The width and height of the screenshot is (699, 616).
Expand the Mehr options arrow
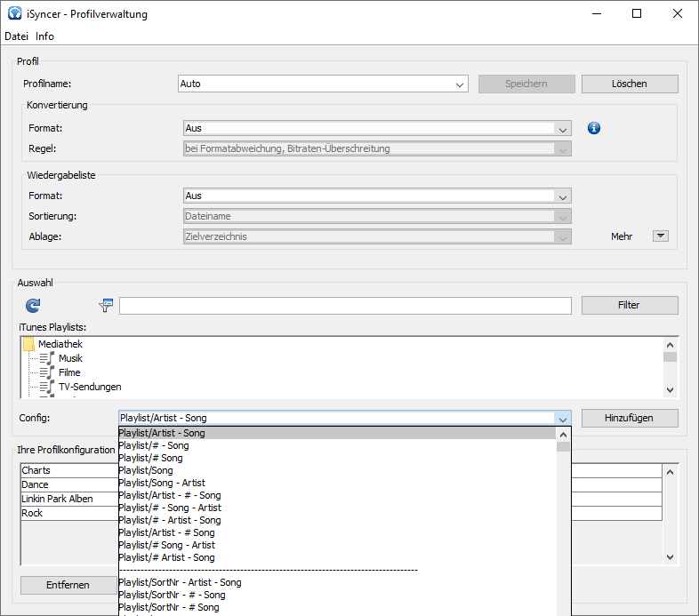[x=661, y=236]
